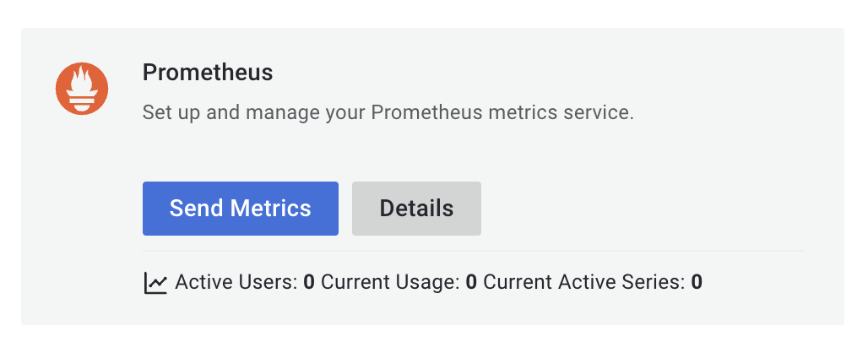868x353 pixels.
Task: Select the Current Active Series value
Action: coord(697,282)
